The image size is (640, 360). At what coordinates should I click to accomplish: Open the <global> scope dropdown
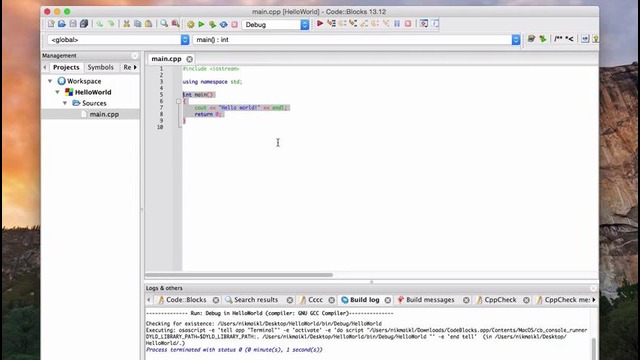pyautogui.click(x=118, y=40)
